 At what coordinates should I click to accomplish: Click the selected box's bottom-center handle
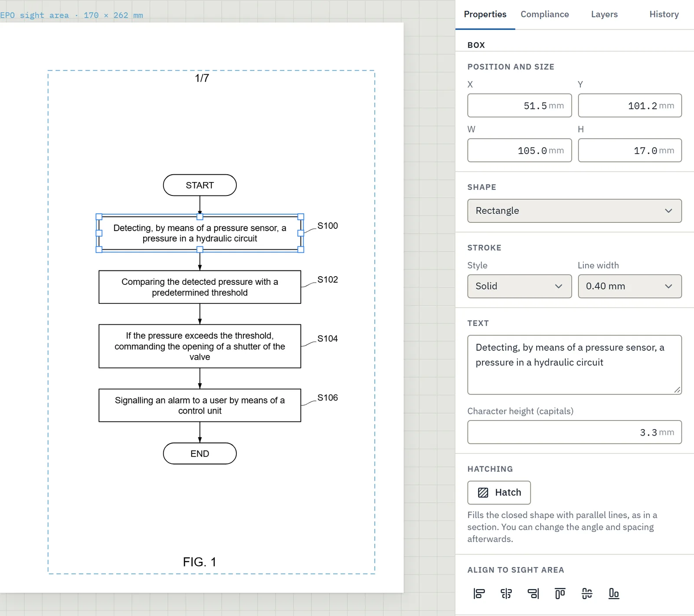pos(200,250)
